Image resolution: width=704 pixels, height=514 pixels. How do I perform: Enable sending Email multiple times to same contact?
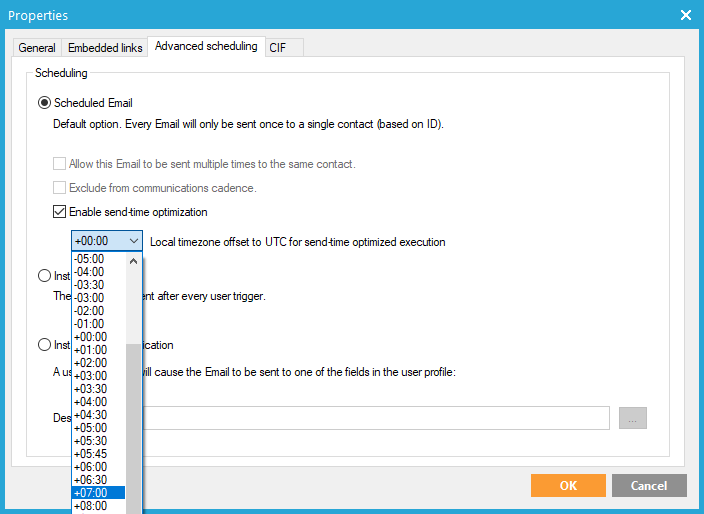point(60,163)
